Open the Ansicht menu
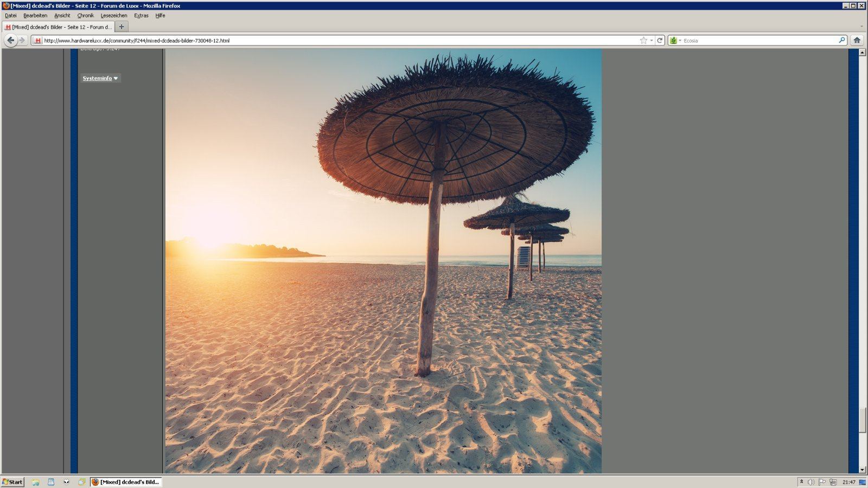868x488 pixels. (x=62, y=16)
